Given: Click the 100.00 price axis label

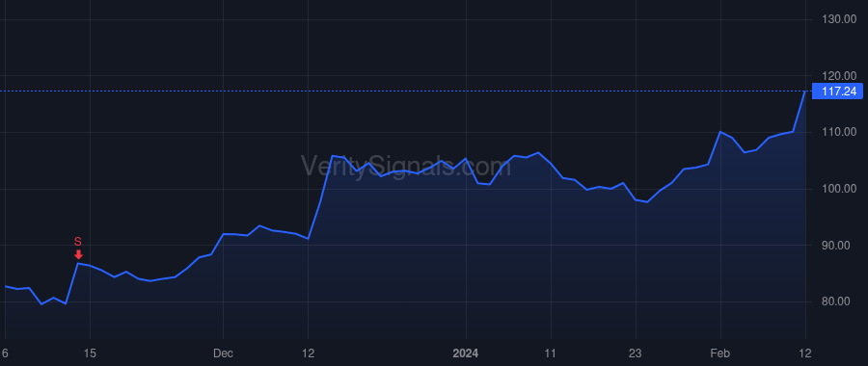Looking at the screenshot, I should click(839, 189).
